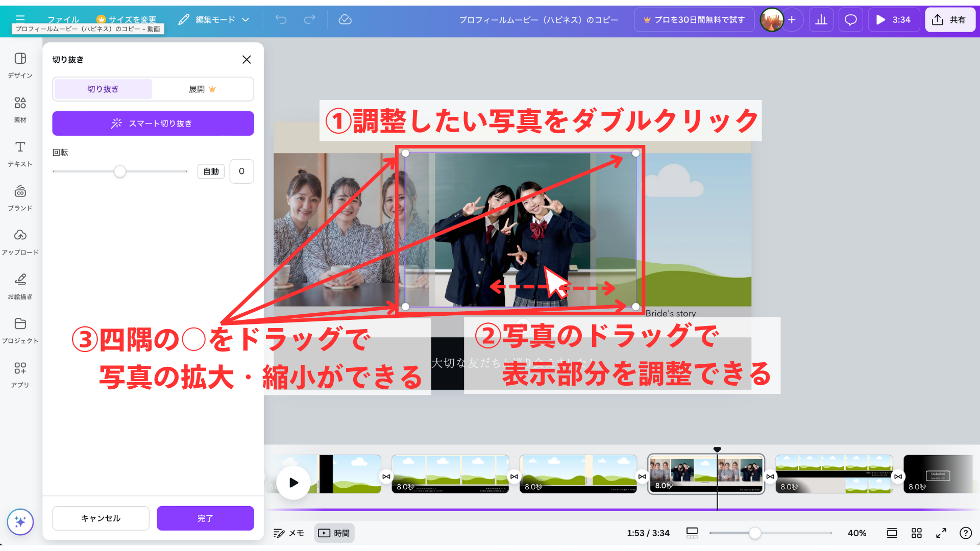Open comments speech bubble
Image resolution: width=980 pixels, height=551 pixels.
850,20
